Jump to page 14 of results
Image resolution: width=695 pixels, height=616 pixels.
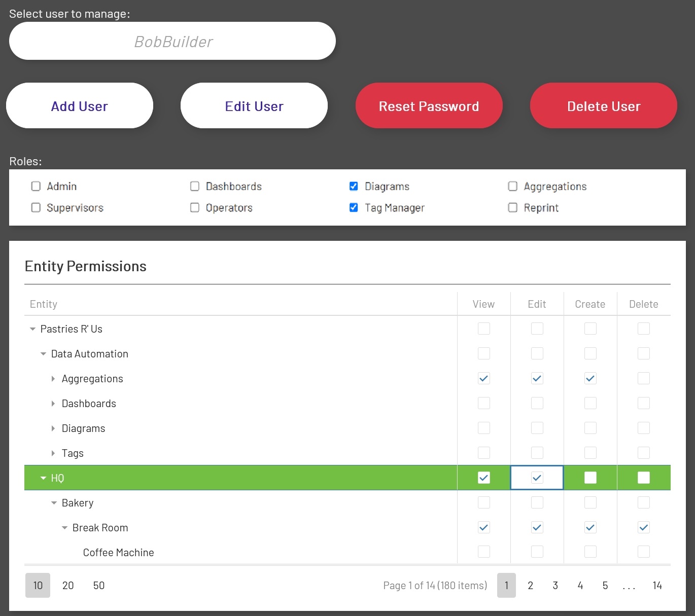pos(657,585)
